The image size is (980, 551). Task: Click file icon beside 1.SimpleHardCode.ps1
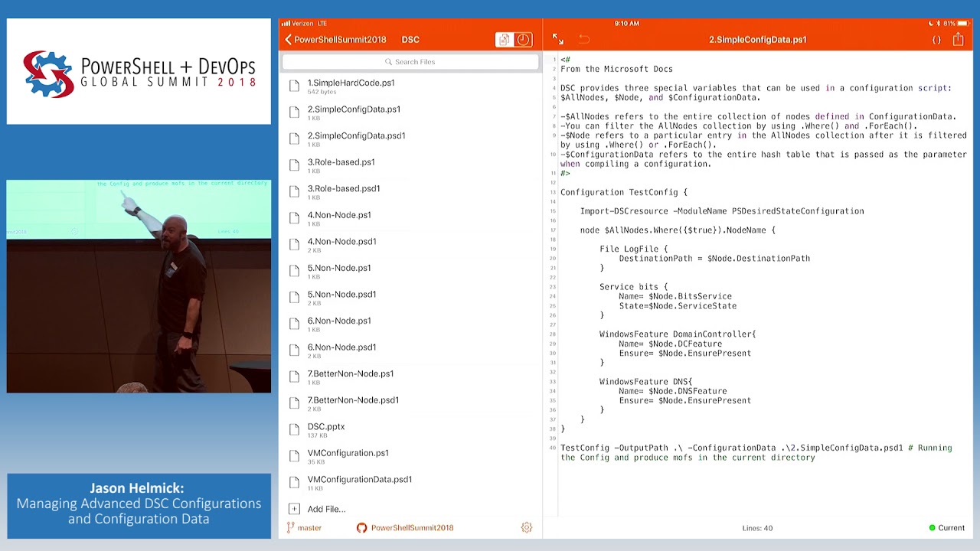(294, 86)
